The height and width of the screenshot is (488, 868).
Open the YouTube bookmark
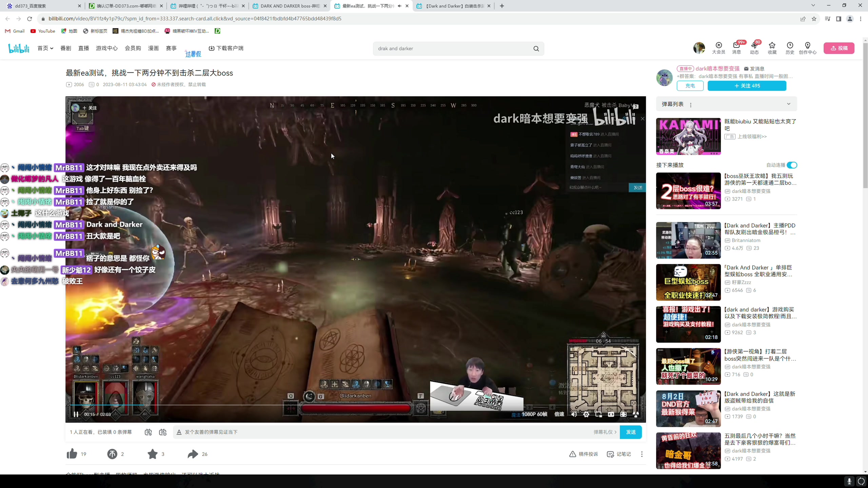[43, 31]
